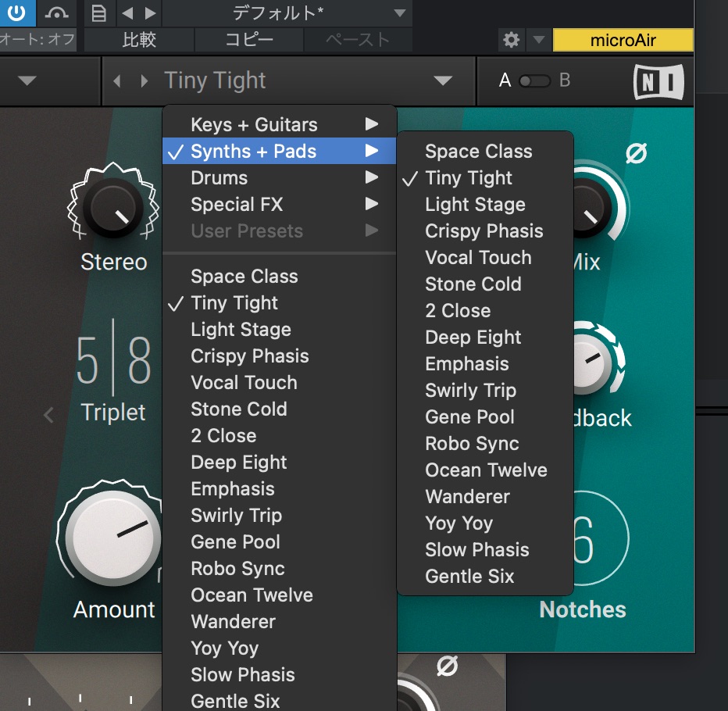Select Ocean Twelve from the Synths submenu
This screenshot has width=728, height=711.
tap(486, 470)
